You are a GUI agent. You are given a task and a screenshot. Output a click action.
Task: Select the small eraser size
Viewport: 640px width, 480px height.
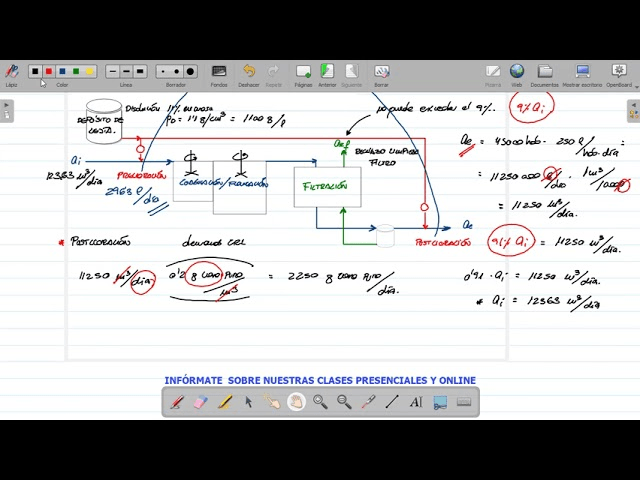tap(163, 71)
